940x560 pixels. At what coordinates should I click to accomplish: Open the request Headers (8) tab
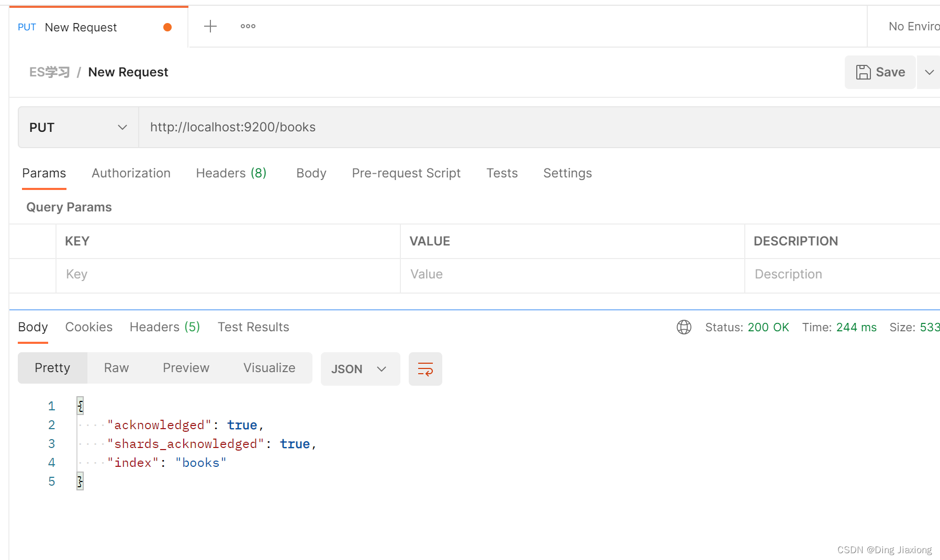231,173
